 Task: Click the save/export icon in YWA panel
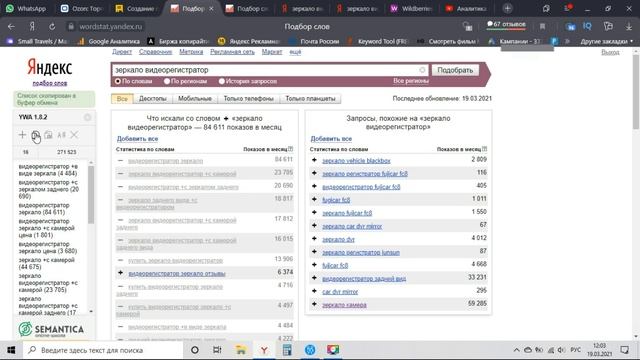pyautogui.click(x=48, y=135)
